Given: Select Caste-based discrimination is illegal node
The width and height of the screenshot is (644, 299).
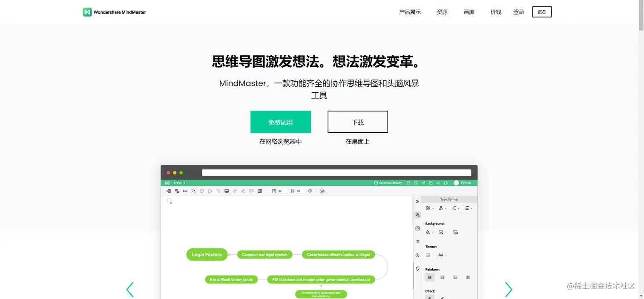Looking at the screenshot, I should pyautogui.click(x=339, y=254).
